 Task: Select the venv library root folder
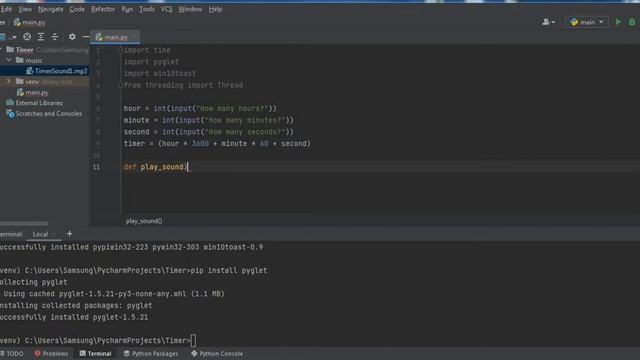[44, 82]
